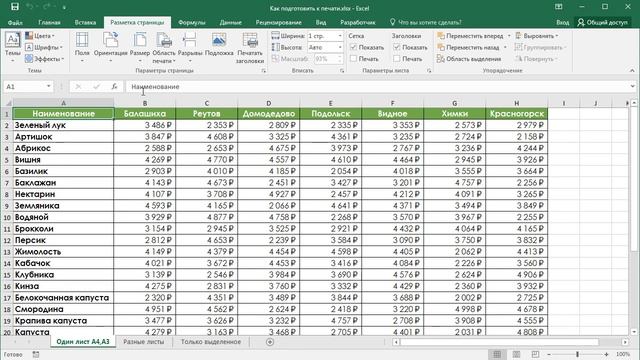Open the Colors (Цвета) theme menu
This screenshot has width=640, height=360.
click(x=40, y=36)
